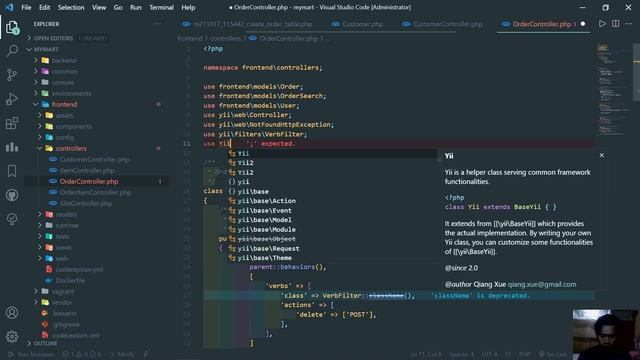The height and width of the screenshot is (360, 640).
Task: Click the PHP language mode indicator
Action: [524, 354]
